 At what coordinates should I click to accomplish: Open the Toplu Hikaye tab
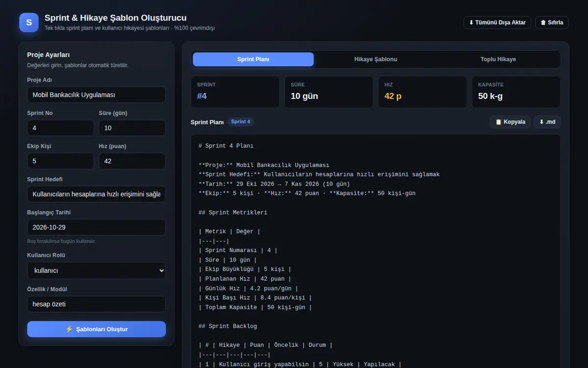tap(498, 59)
